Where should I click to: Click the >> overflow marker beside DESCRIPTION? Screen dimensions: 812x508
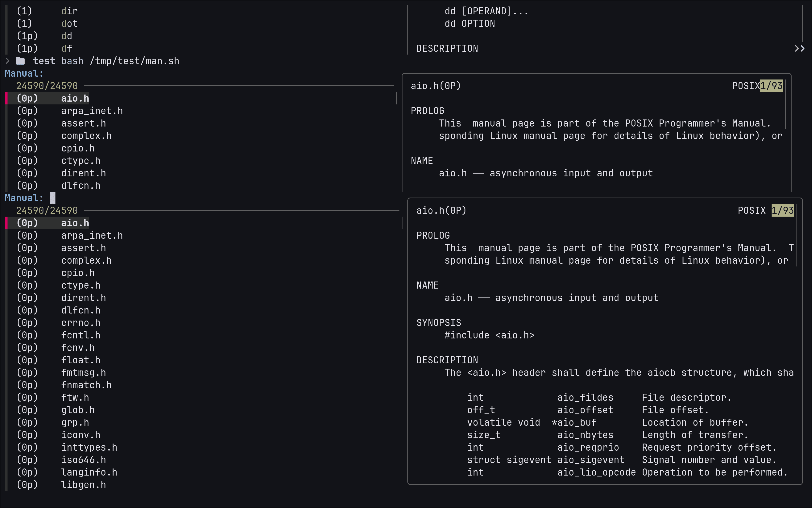tap(799, 48)
